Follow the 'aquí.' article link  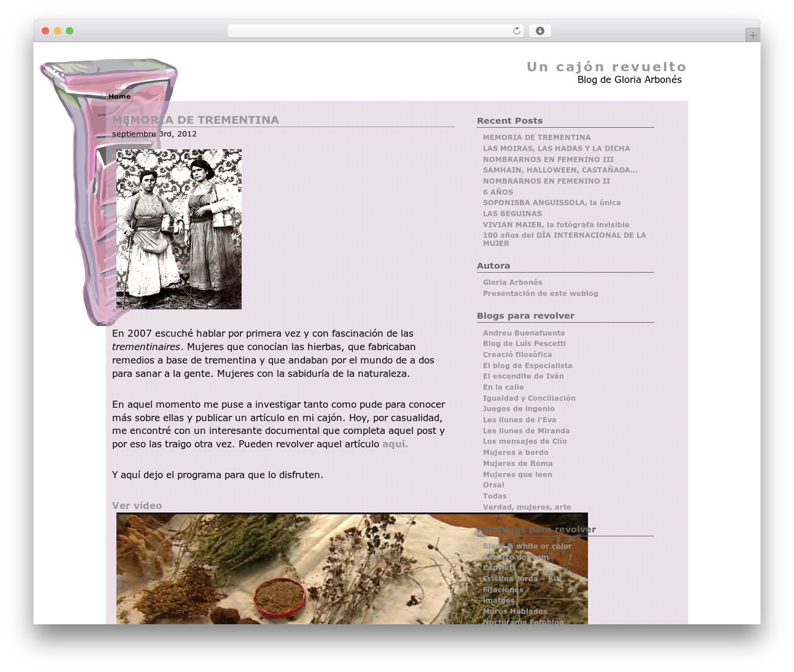(395, 444)
